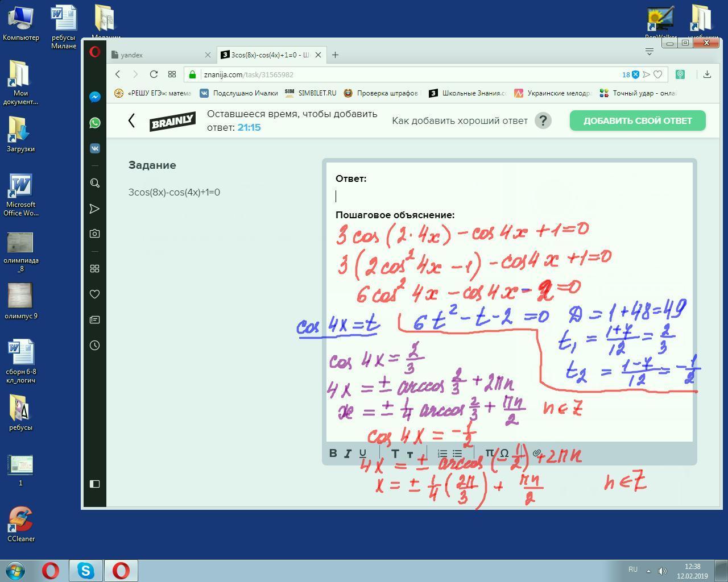This screenshot has height=582, width=728.
Task: Toggle underline formatting in editor
Action: pos(363,453)
